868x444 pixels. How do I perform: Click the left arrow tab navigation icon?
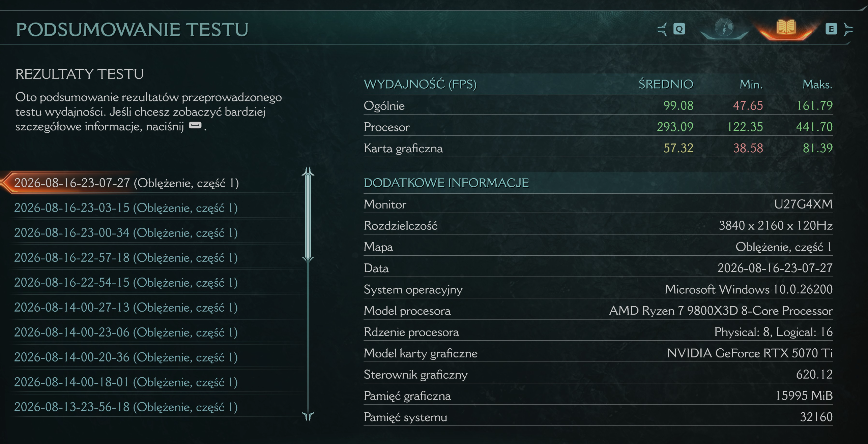(x=662, y=29)
